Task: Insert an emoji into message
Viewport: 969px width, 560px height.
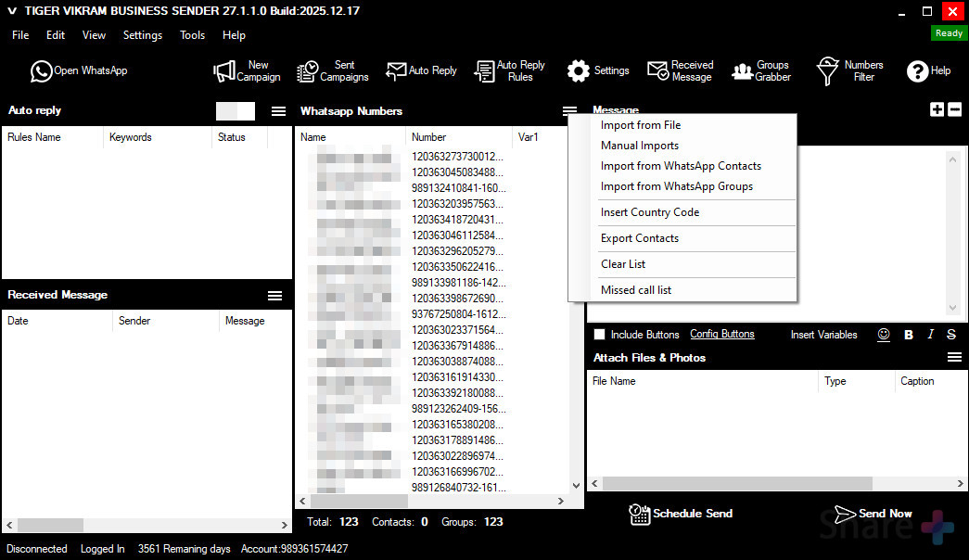Action: 884,335
